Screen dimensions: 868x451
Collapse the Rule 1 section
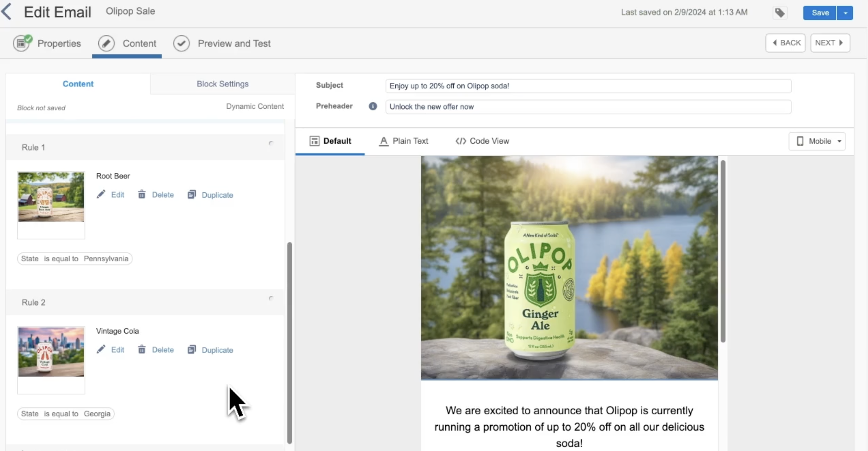tap(271, 143)
